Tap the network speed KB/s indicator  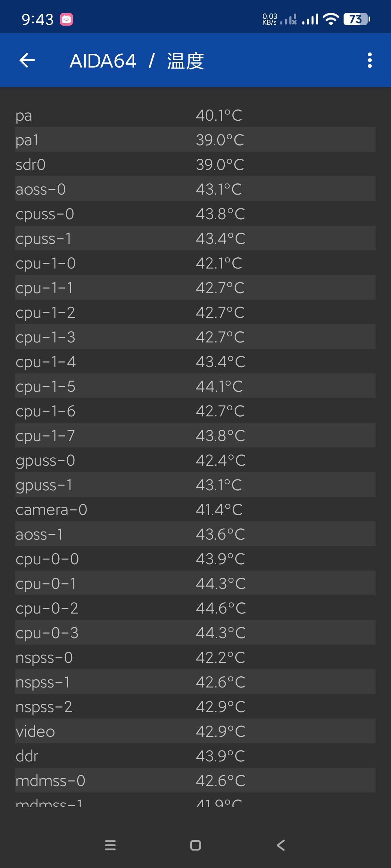pyautogui.click(x=270, y=19)
